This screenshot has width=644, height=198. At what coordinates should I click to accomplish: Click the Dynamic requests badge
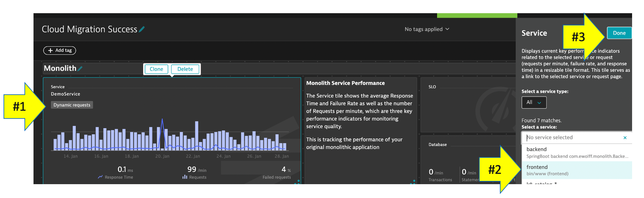coord(72,105)
